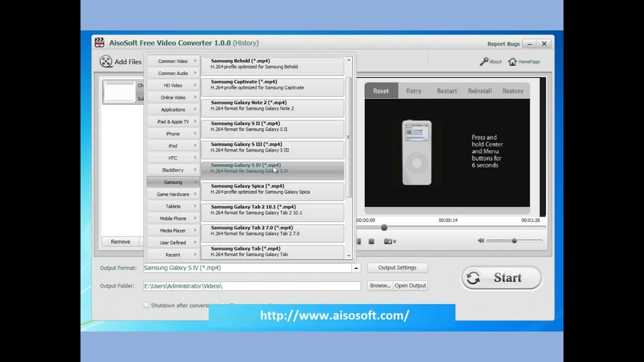This screenshot has height=362, width=644.
Task: Expand the iPad & Apple TV category
Action: pyautogui.click(x=173, y=122)
